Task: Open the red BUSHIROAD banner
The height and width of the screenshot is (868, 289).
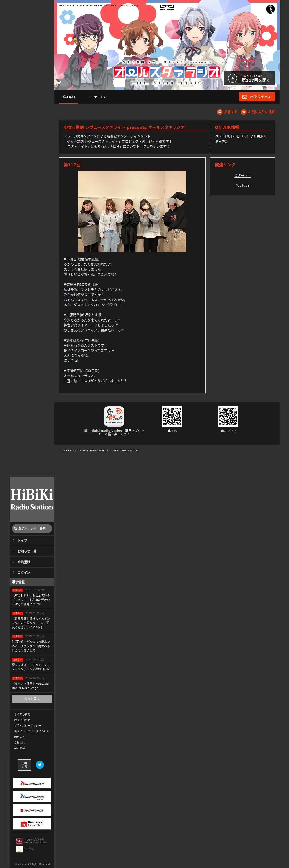Action: [32, 783]
